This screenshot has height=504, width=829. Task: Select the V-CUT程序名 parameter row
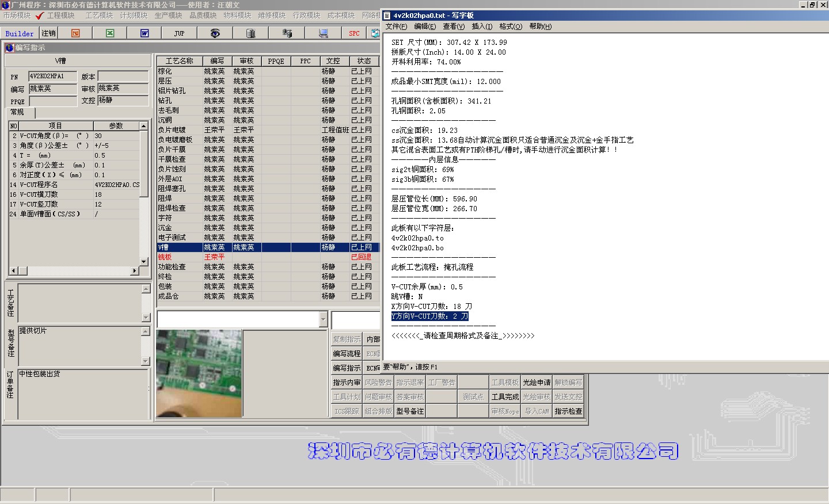74,185
